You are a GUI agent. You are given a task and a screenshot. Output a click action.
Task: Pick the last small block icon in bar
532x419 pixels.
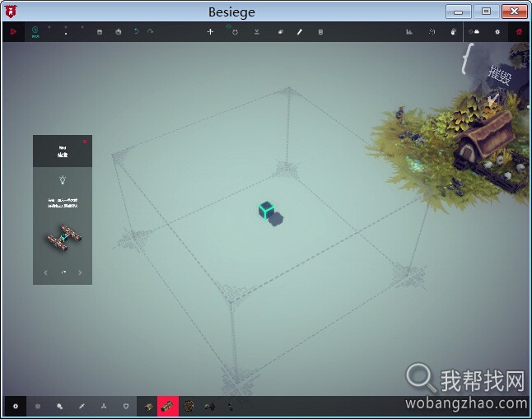(231, 406)
